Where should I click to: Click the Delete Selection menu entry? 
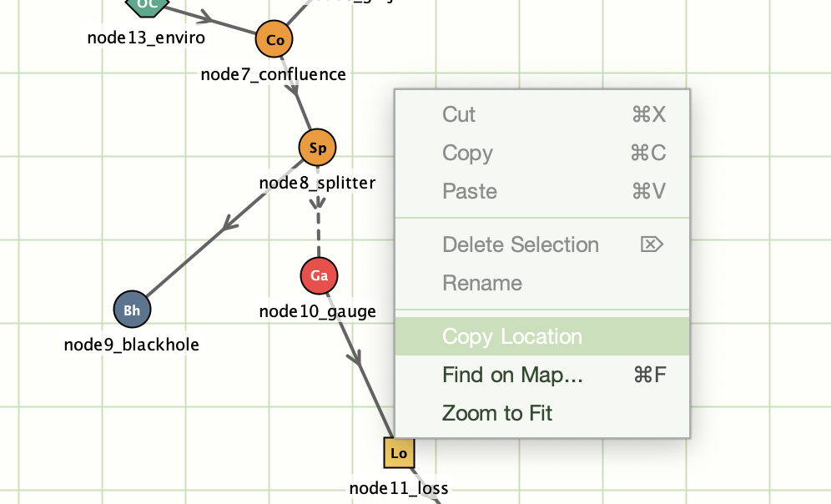click(x=542, y=244)
